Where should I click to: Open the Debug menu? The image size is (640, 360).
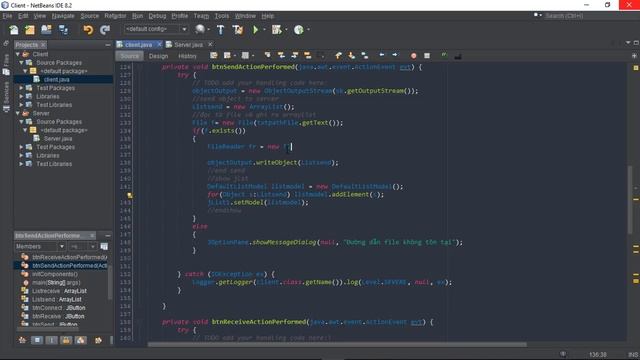(x=157, y=16)
